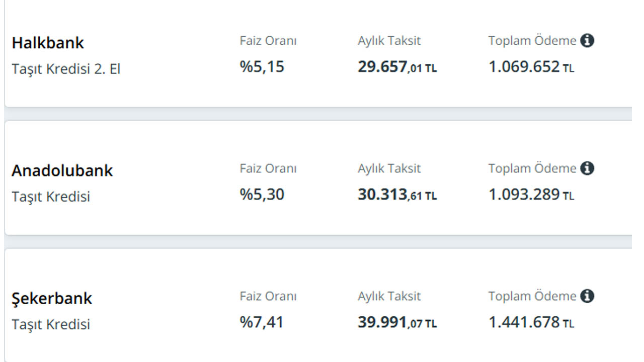
Task: Click info icon beside Şekerbank Toplam Ödeme
Action: (587, 296)
